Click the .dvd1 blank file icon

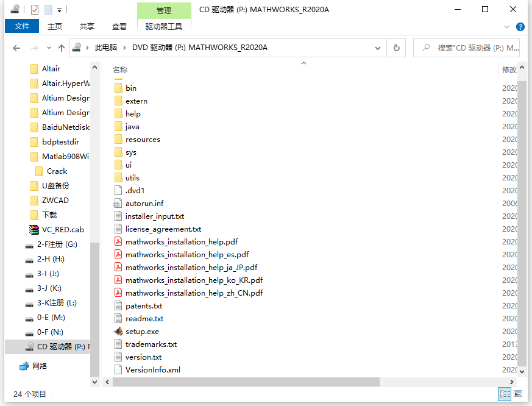(118, 190)
